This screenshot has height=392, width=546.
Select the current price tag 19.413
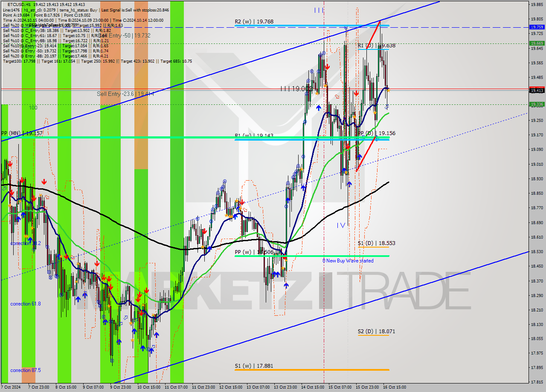click(537, 90)
